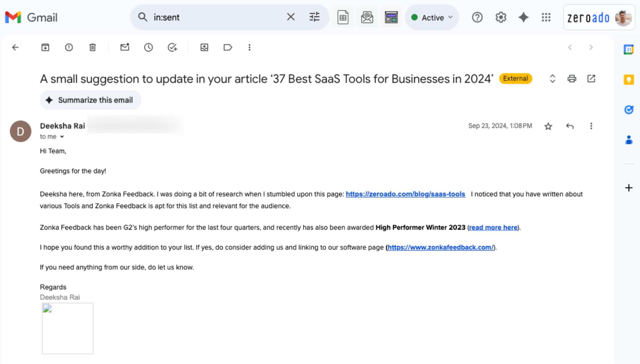The width and height of the screenshot is (640, 364).
Task: Snooze this email
Action: pyautogui.click(x=148, y=47)
